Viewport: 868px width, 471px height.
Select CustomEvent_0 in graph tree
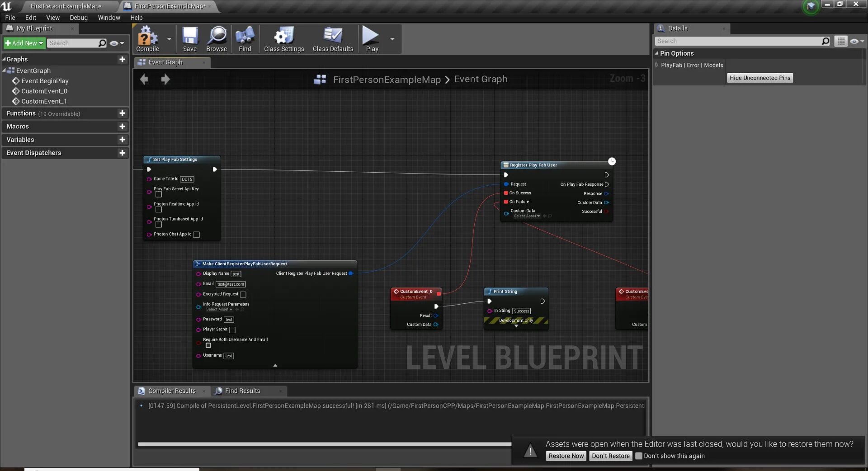pyautogui.click(x=44, y=91)
